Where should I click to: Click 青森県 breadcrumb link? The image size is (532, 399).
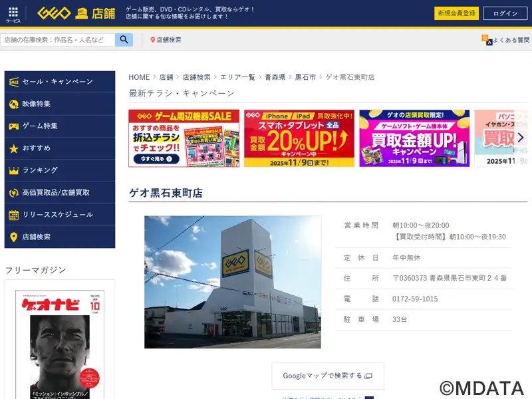[x=275, y=77]
